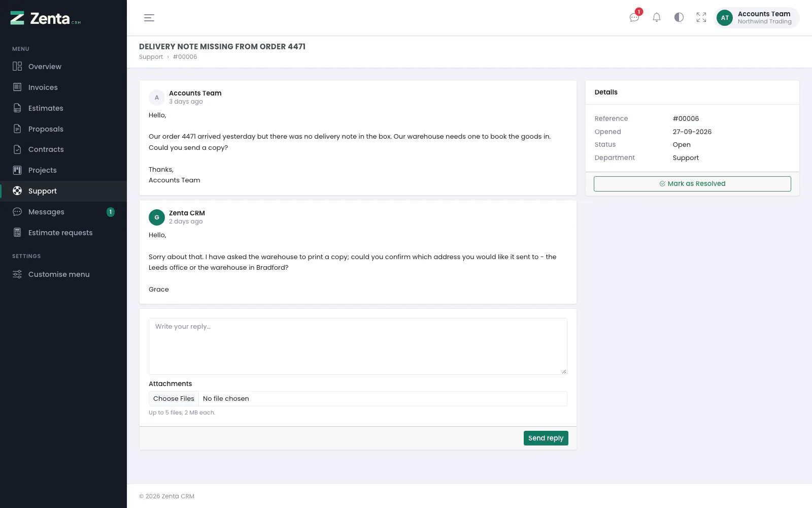The height and width of the screenshot is (508, 812).
Task: Click the Zenta CRM logo
Action: point(46,18)
